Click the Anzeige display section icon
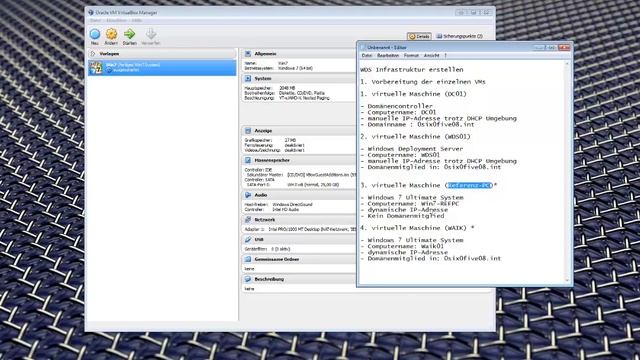 [x=248, y=131]
